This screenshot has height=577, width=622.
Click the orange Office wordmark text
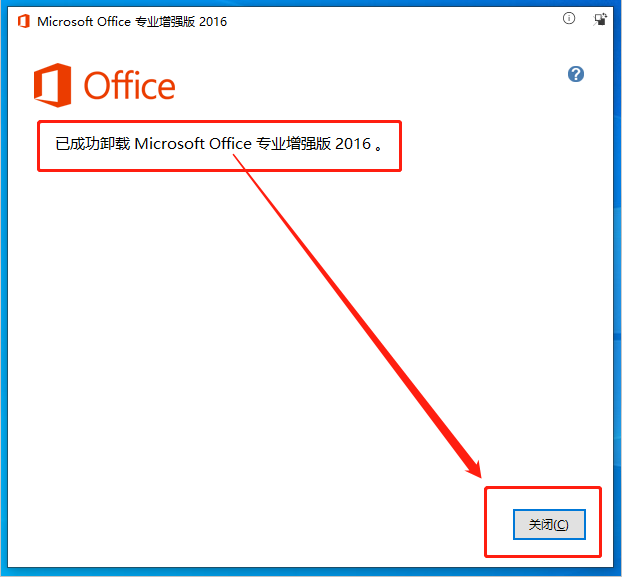pyautogui.click(x=129, y=86)
